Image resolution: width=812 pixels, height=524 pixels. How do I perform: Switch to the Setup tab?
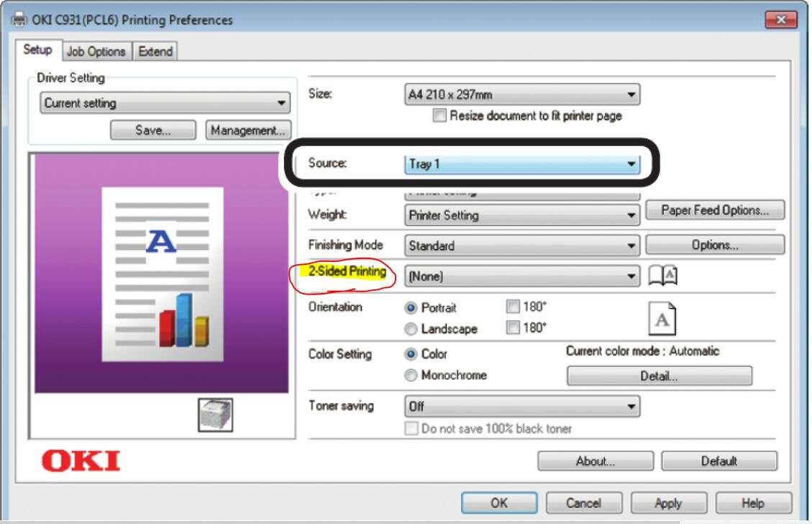point(38,50)
